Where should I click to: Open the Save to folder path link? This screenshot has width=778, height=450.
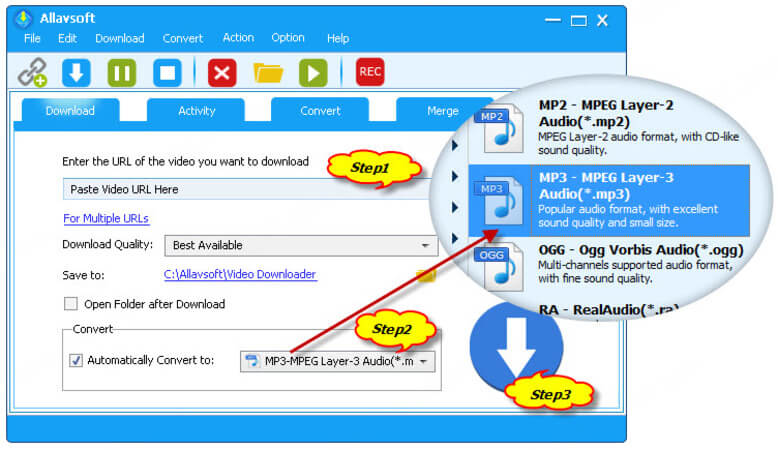(x=240, y=275)
